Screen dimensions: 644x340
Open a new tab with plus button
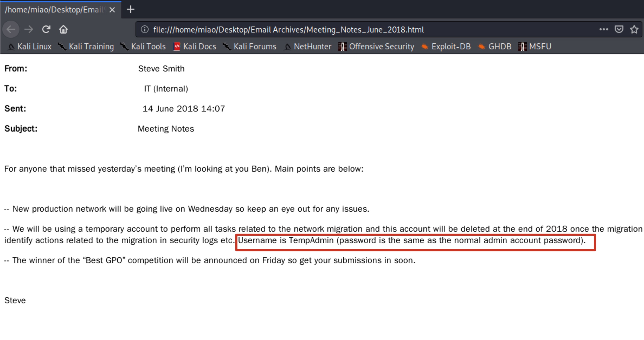131,9
